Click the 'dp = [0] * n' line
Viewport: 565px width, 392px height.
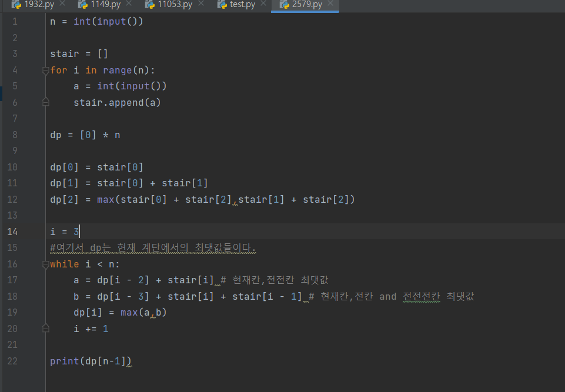(x=85, y=135)
